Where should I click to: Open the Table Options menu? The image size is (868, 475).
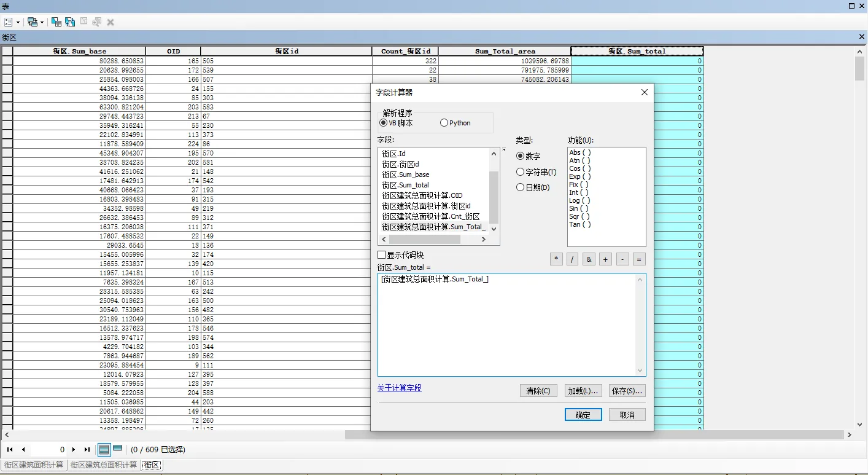pos(9,22)
